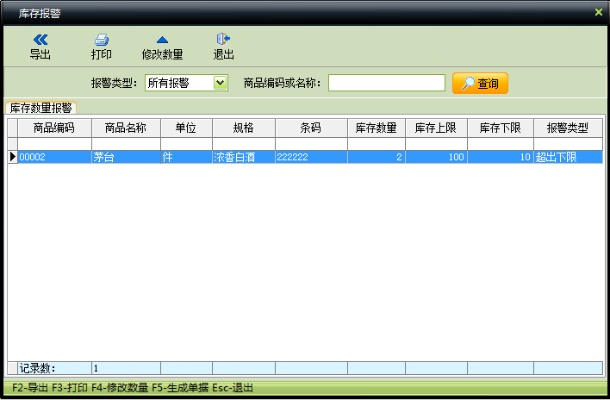
Task: Click the 规格 column header
Action: [x=243, y=128]
